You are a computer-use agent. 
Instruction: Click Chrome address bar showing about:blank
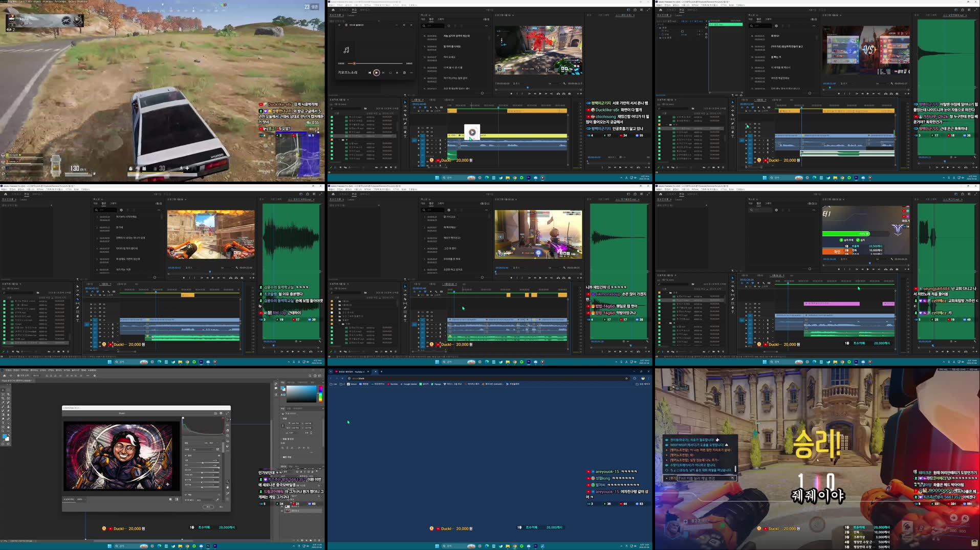[488, 379]
